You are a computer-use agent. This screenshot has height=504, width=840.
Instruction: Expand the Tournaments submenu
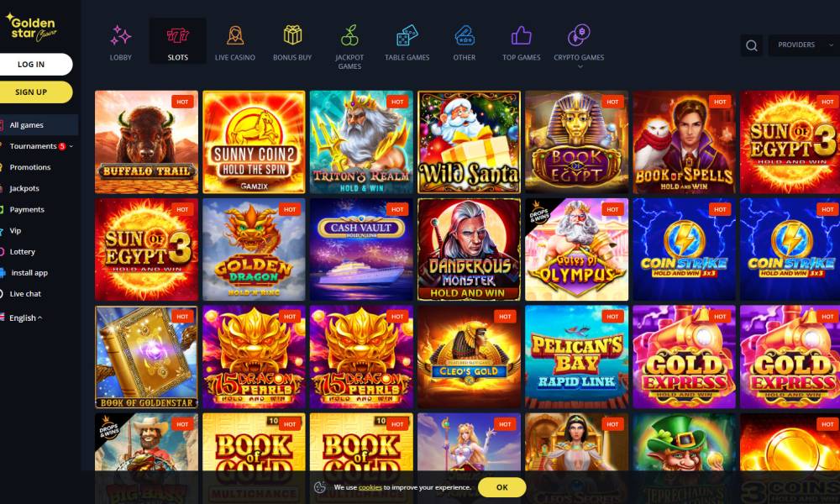(71, 146)
